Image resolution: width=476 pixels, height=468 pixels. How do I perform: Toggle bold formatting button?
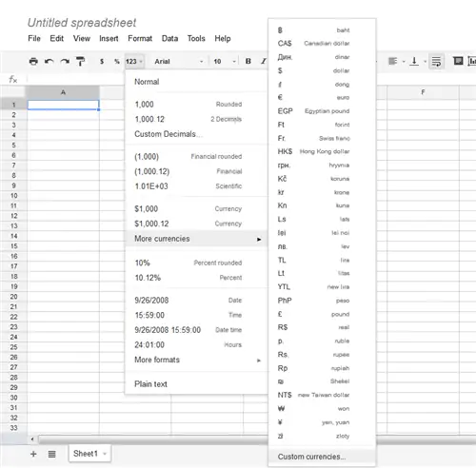(248, 61)
